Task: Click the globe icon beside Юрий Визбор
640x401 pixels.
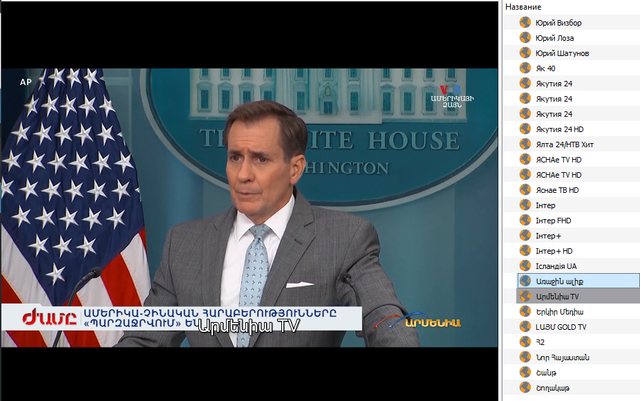Action: pos(525,22)
